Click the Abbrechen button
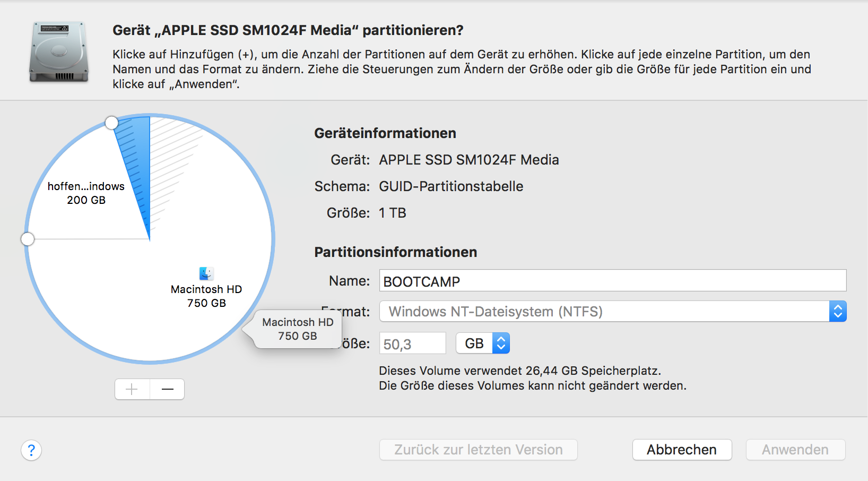The image size is (868, 481). (x=682, y=450)
